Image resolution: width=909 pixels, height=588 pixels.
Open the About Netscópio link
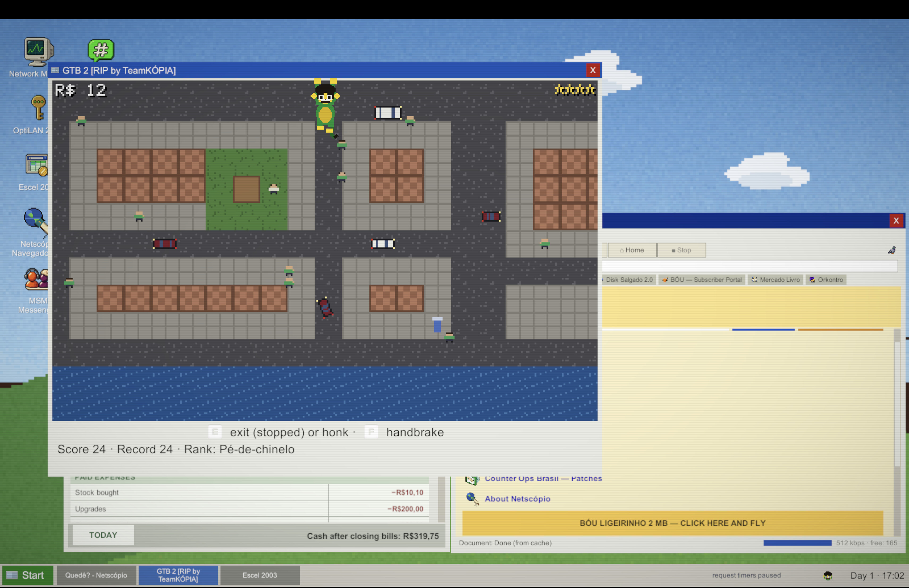[x=517, y=499]
